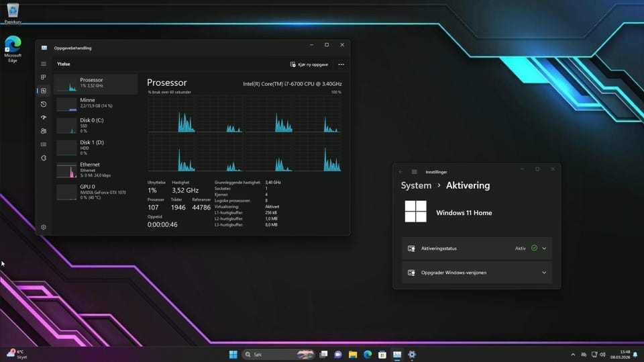Open notification bell in system tray
This screenshot has width=644, height=362.
(x=635, y=355)
